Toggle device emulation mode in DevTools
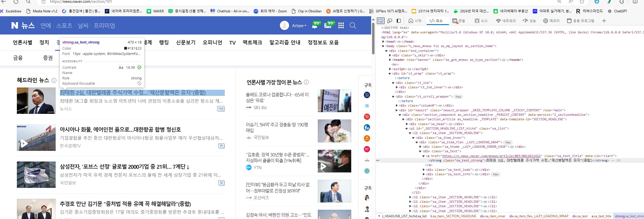 (390, 21)
